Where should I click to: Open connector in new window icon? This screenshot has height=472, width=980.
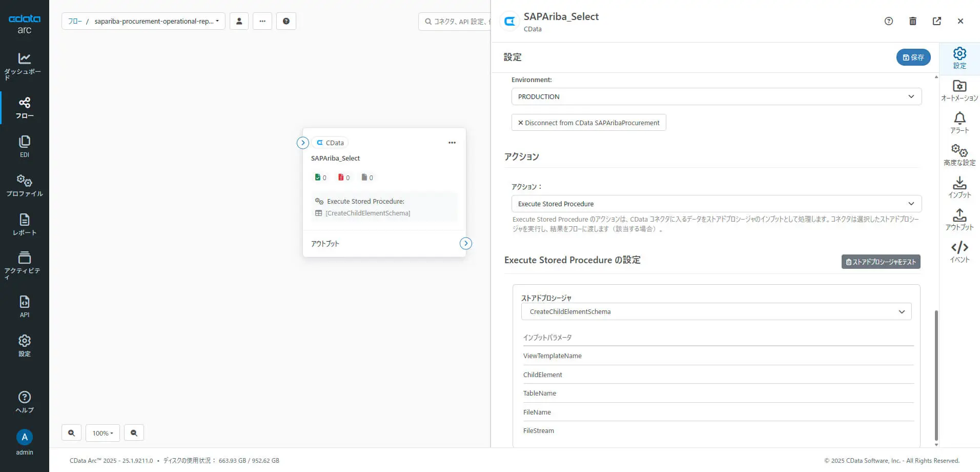936,21
